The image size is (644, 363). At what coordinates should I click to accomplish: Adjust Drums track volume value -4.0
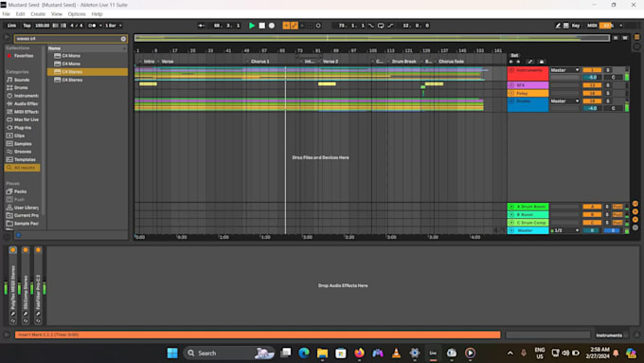592,108
